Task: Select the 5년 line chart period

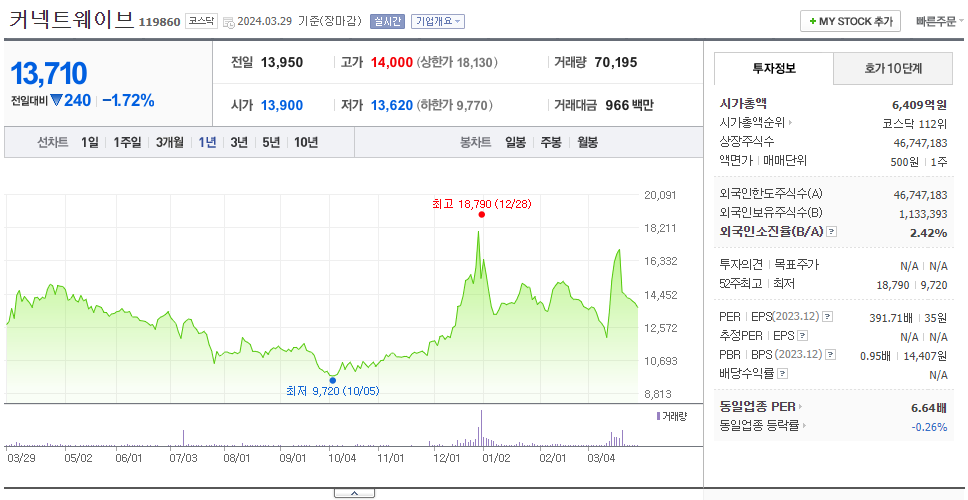Action: [x=271, y=143]
